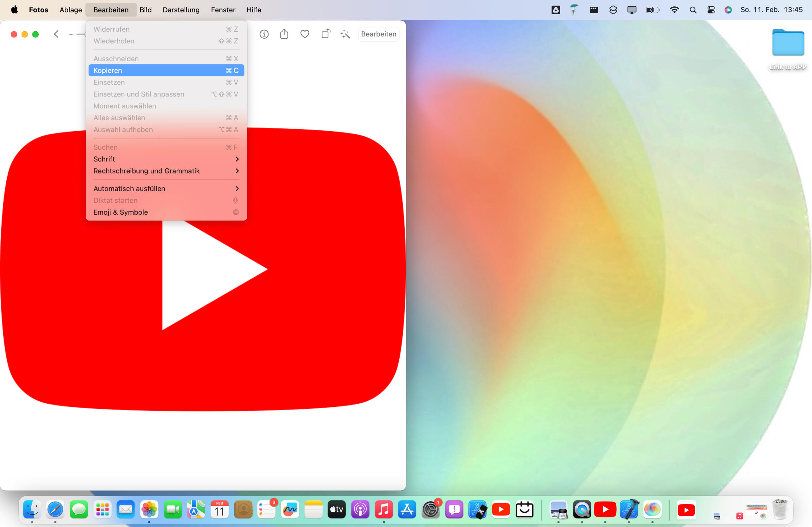Click the Share icon in toolbar
This screenshot has height=527, width=812.
(284, 34)
